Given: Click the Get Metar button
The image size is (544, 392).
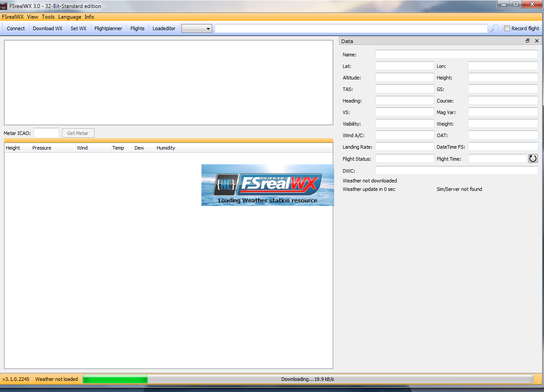Looking at the screenshot, I should tap(78, 133).
